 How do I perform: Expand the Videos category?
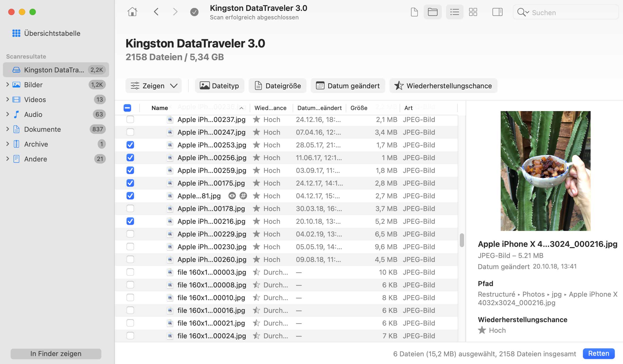coord(7,99)
